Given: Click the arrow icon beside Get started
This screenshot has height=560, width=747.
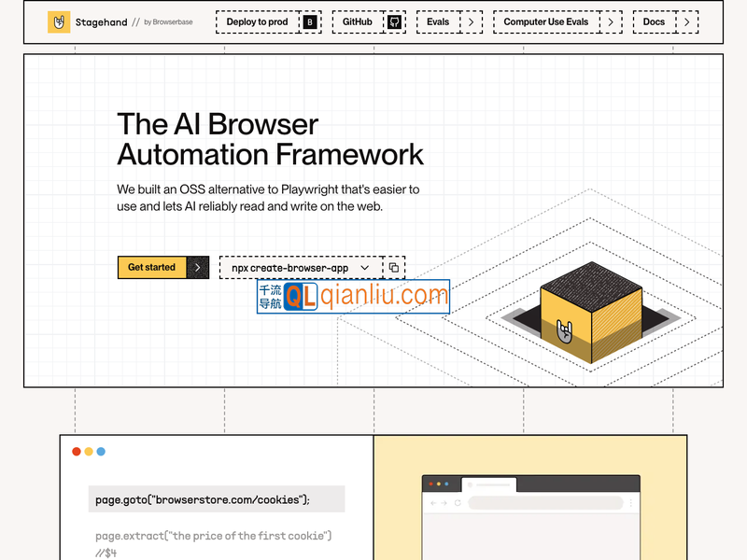Looking at the screenshot, I should [x=197, y=268].
